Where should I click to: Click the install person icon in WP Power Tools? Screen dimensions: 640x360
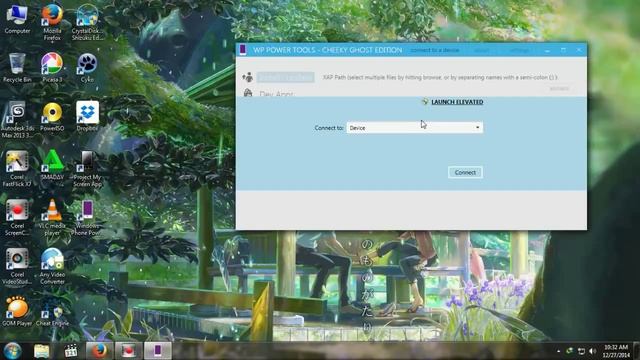pos(247,77)
